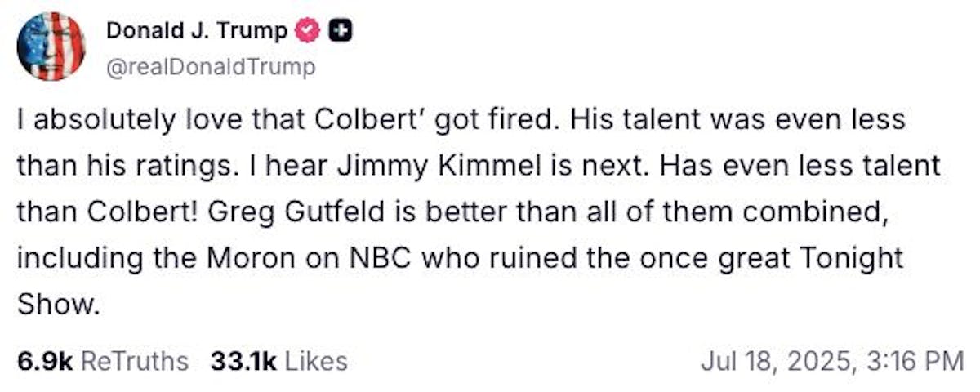The width and height of the screenshot is (980, 392).
Task: Click the final word Show. in post
Action: (58, 305)
